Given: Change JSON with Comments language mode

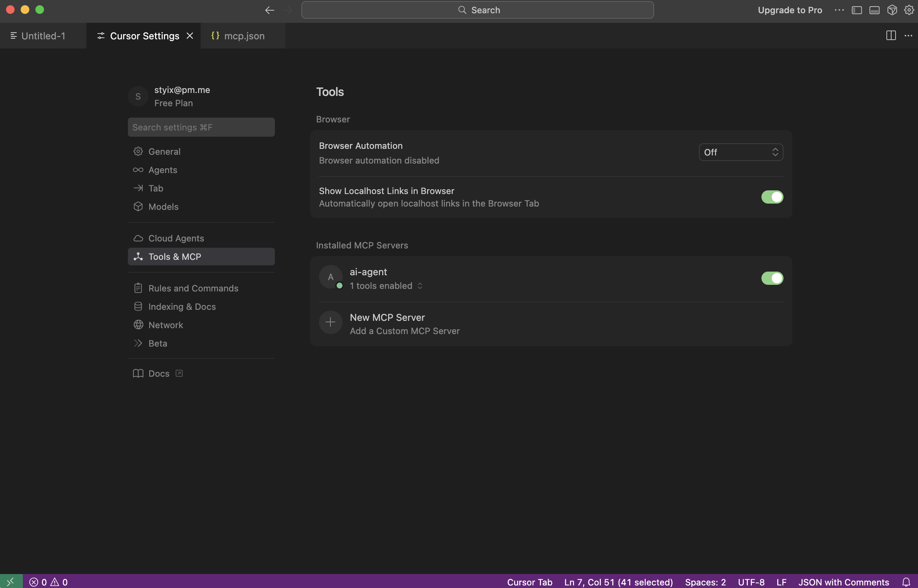Looking at the screenshot, I should (x=843, y=582).
